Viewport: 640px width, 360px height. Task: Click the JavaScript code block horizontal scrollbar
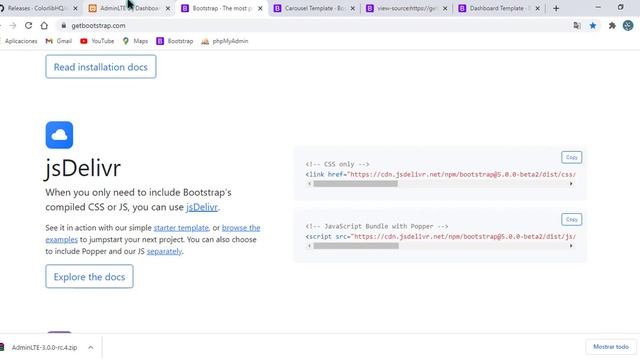(x=356, y=246)
